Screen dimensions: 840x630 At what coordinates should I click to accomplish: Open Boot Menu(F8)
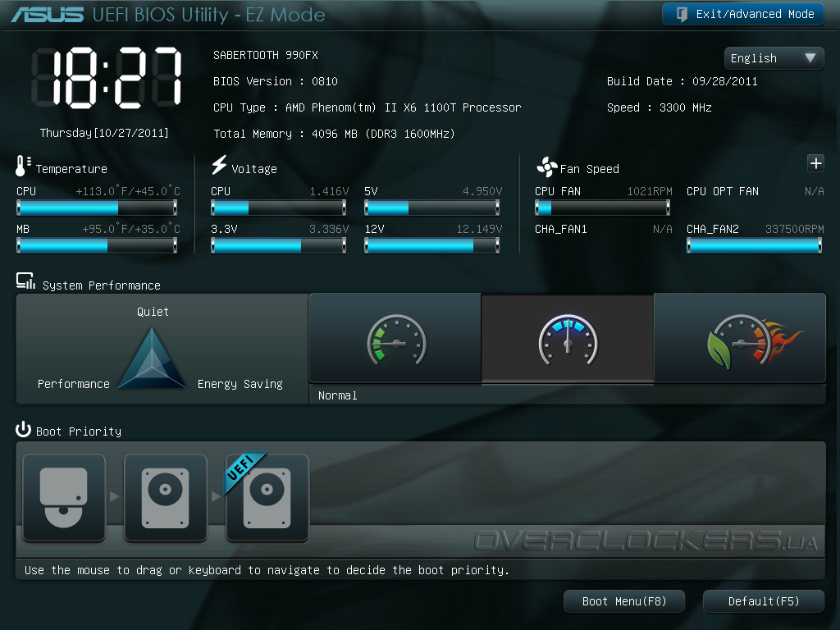[624, 601]
